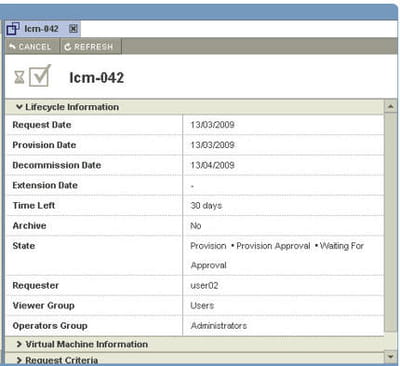400x366 pixels.
Task: Select the Provision Date value 13/03/2009
Action: pyautogui.click(x=212, y=145)
